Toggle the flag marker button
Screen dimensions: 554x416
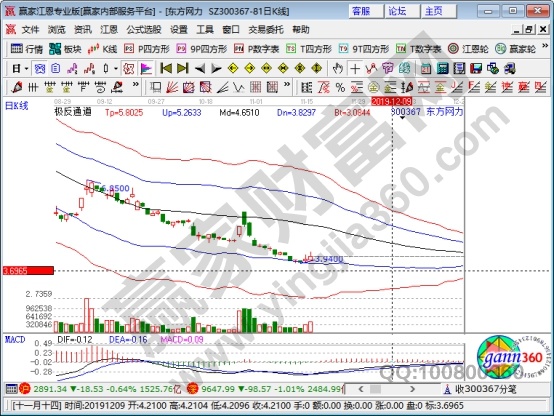[146, 68]
